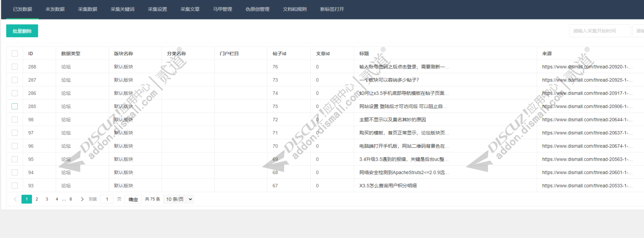Click the next page arrow
This screenshot has width=644, height=238.
pos(82,199)
